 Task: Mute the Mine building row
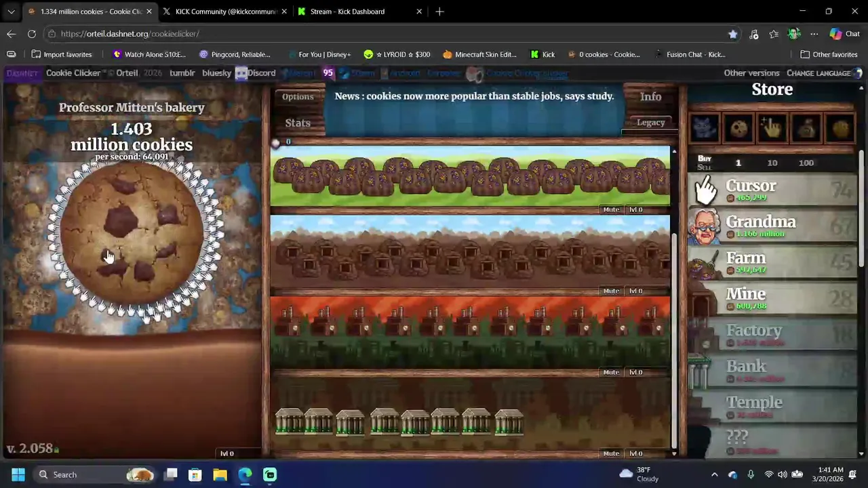(611, 291)
